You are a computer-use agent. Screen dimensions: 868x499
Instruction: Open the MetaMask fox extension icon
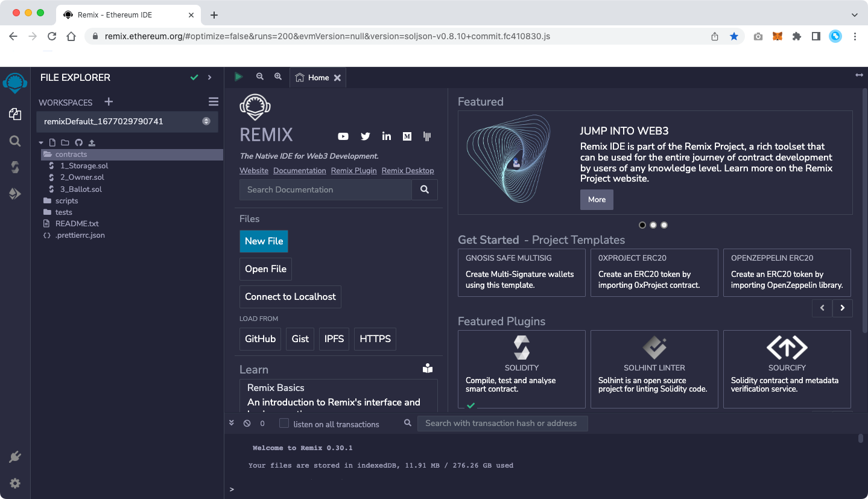click(x=778, y=36)
